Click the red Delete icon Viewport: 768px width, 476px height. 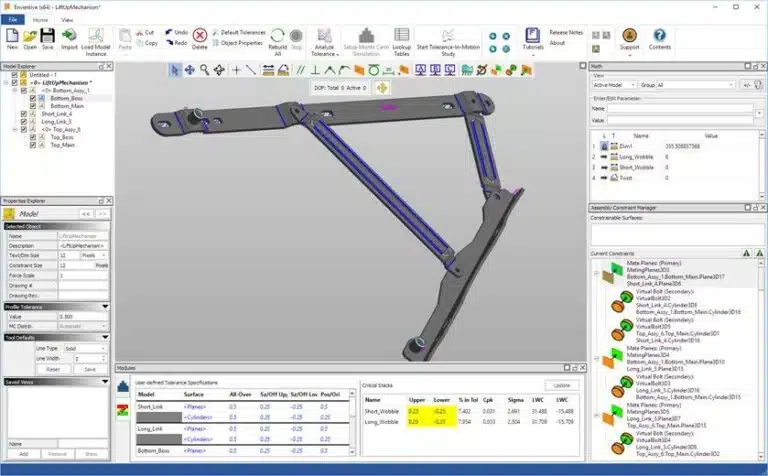[x=199, y=37]
